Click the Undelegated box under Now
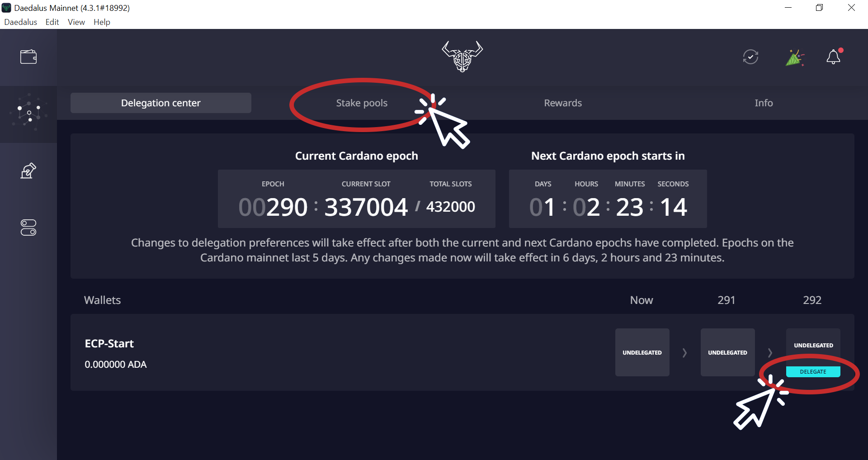Image resolution: width=868 pixels, height=460 pixels. coord(642,352)
